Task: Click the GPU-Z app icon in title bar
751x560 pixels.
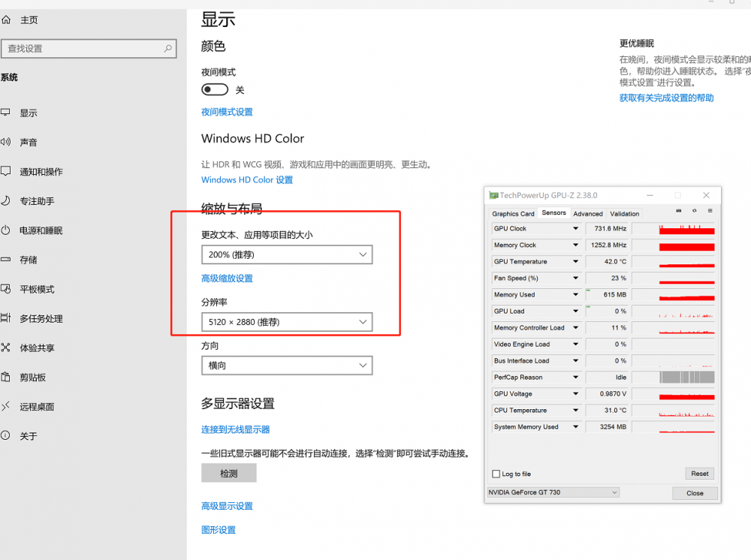Action: coord(493,195)
